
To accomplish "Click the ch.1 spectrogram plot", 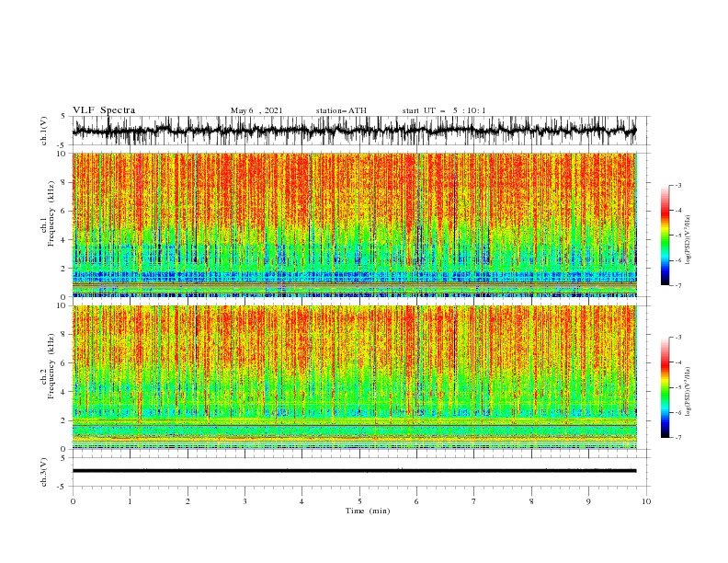I will pyautogui.click(x=355, y=224).
